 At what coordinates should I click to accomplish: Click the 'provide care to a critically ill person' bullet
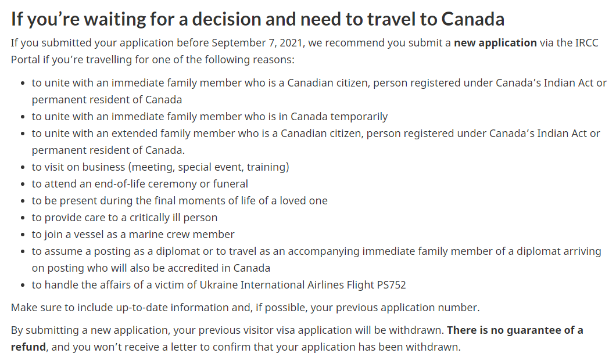[124, 217]
